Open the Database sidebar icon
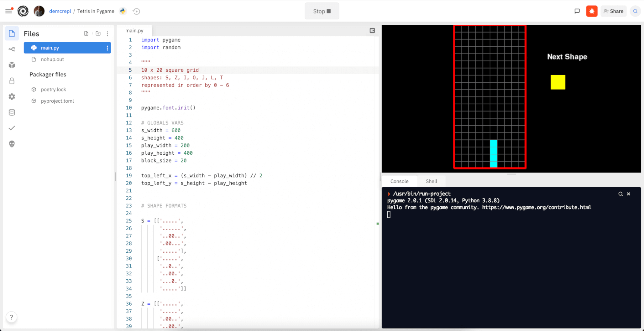 [12, 112]
